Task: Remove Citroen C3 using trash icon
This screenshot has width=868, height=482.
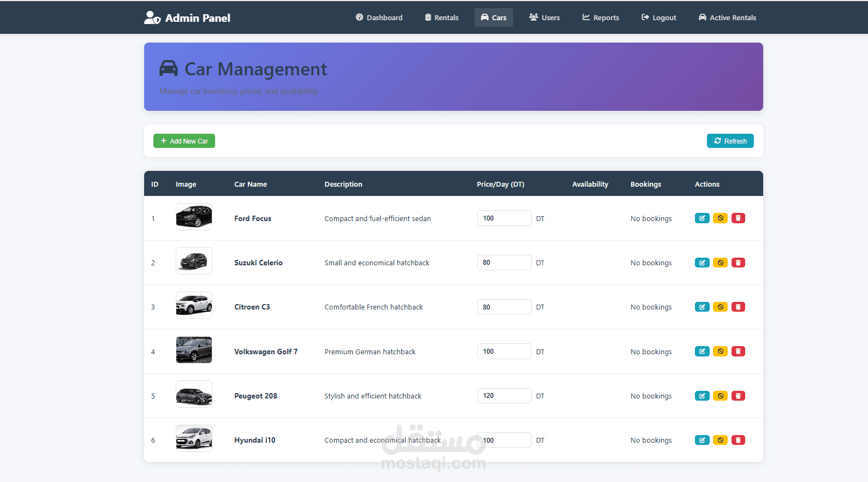Action: pyautogui.click(x=738, y=307)
